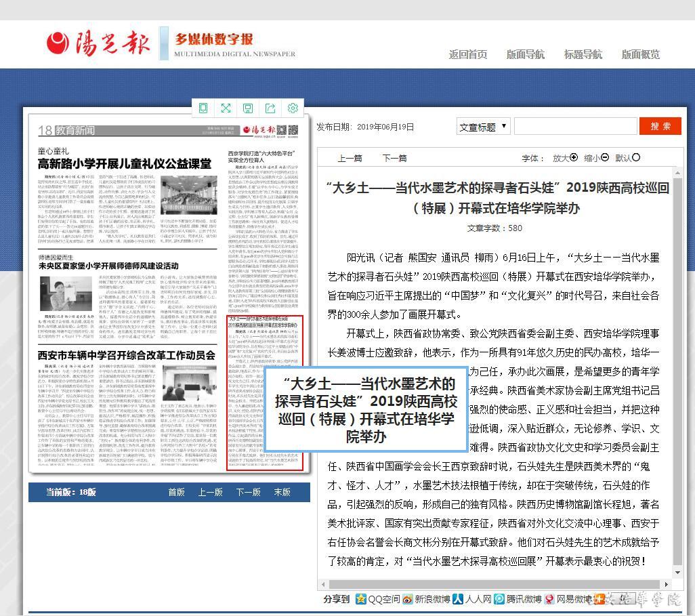Image resolution: width=695 pixels, height=616 pixels.
Task: Open 版面导航 in the top navigation
Action: 525,54
